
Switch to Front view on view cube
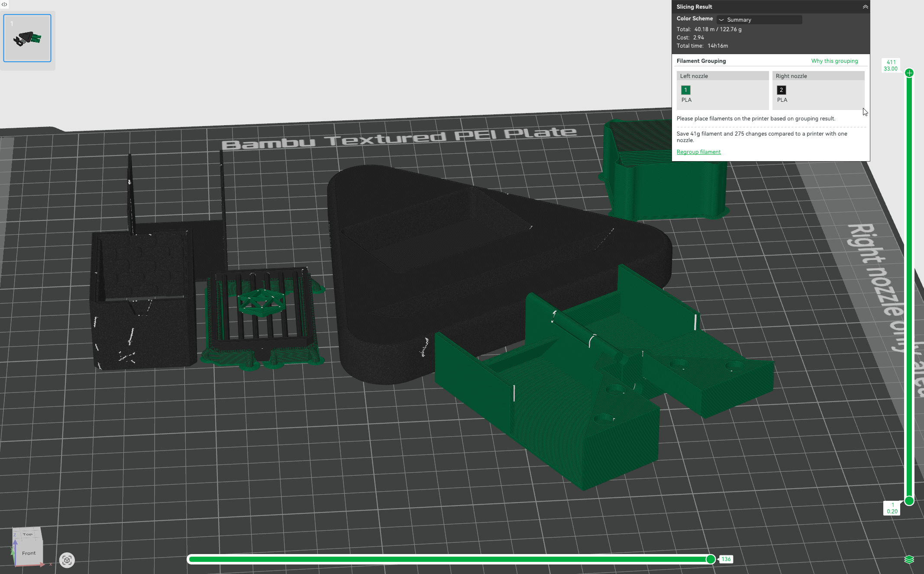29,553
